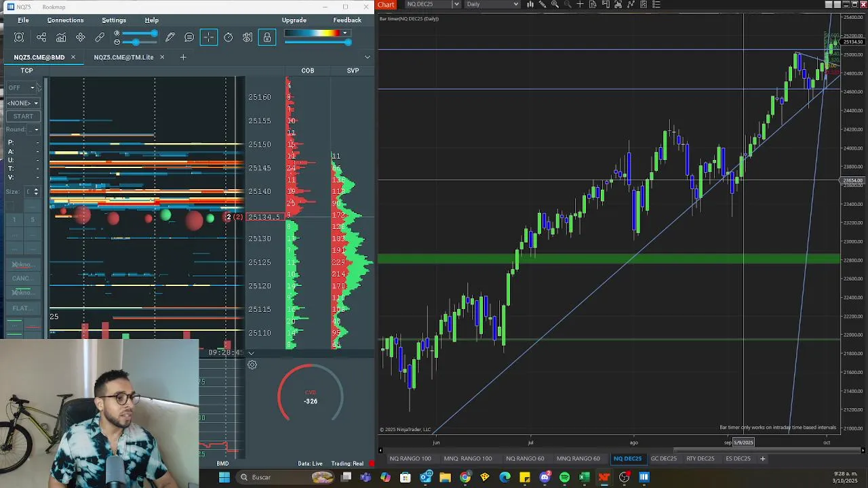
Task: Open the Connections menu in Bookmap
Action: [65, 20]
